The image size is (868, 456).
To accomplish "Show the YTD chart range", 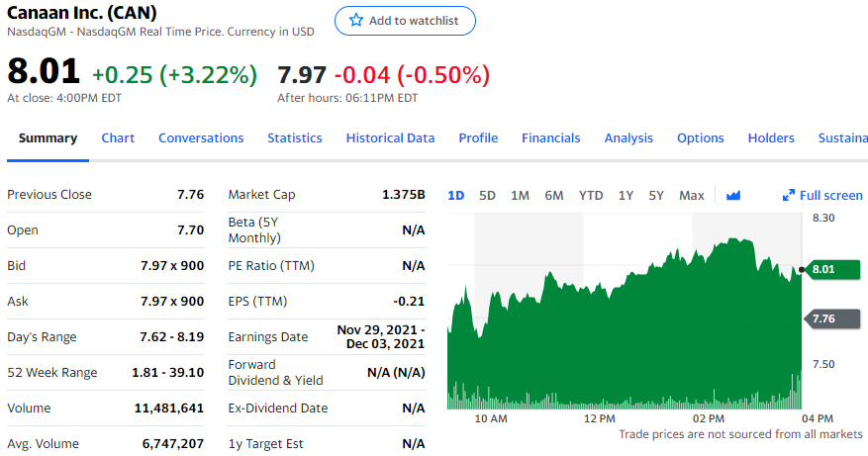I will point(591,195).
